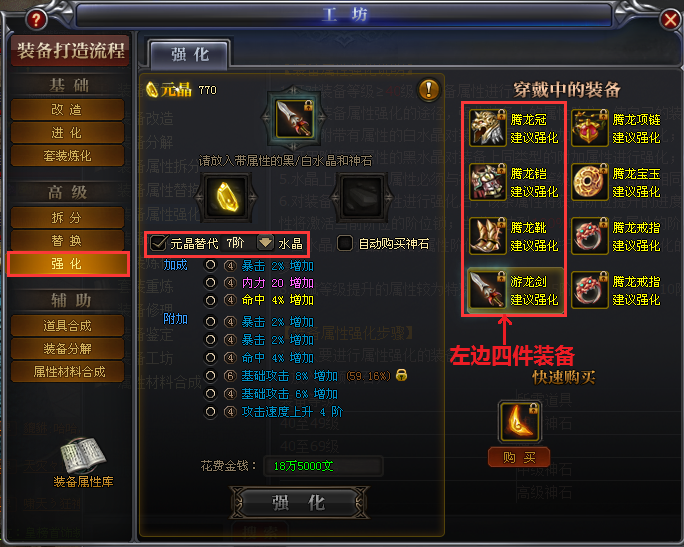This screenshot has height=547, width=684.
Task: Select the 腾龙项链 necklace icon
Action: click(590, 128)
